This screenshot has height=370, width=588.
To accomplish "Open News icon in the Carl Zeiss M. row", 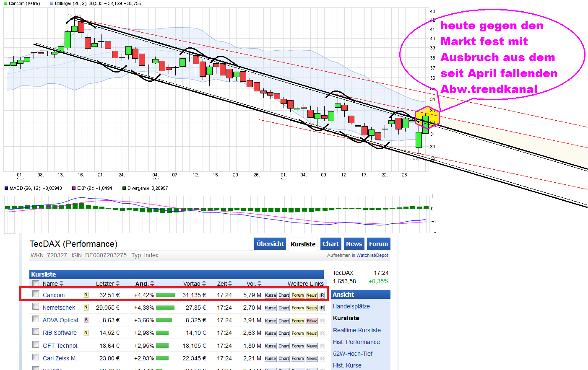I will pos(312,359).
